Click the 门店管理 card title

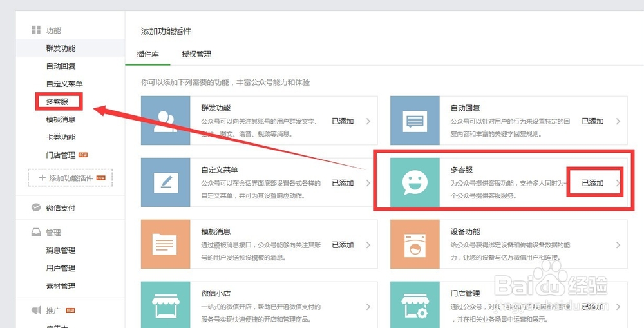[x=466, y=293]
